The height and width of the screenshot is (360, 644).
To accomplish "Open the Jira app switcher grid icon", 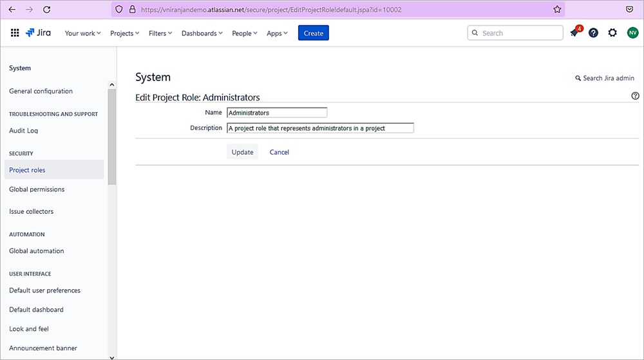I will pyautogui.click(x=15, y=33).
